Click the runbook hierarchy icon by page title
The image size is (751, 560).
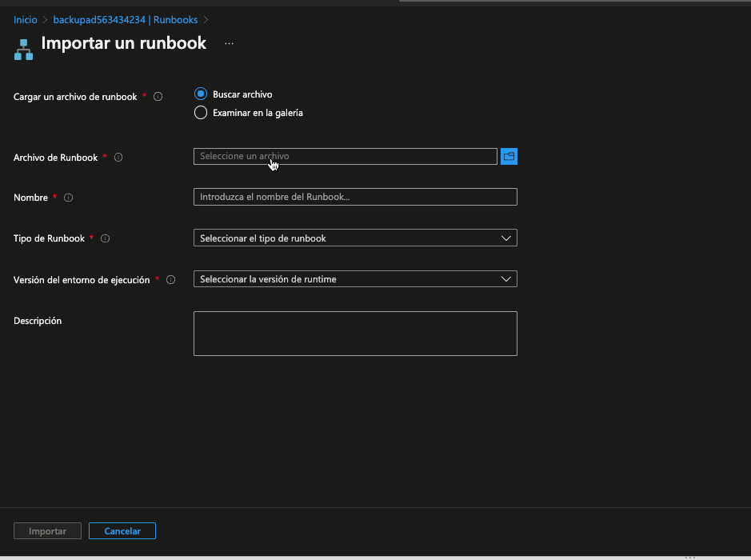[x=23, y=49]
